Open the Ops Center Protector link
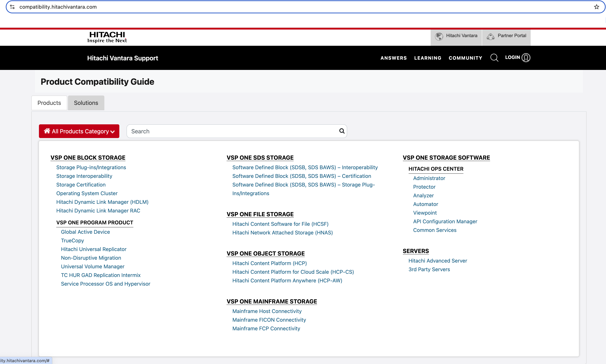Screen dimensions: 606x364 424,187
